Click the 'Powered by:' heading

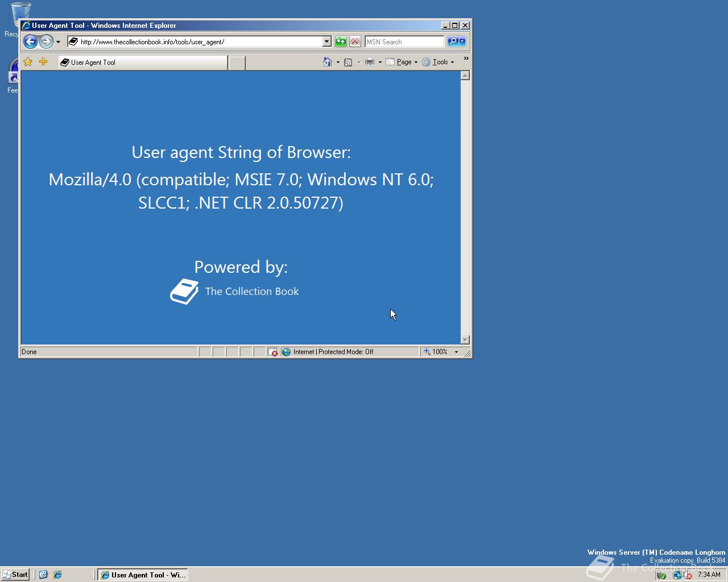241,267
